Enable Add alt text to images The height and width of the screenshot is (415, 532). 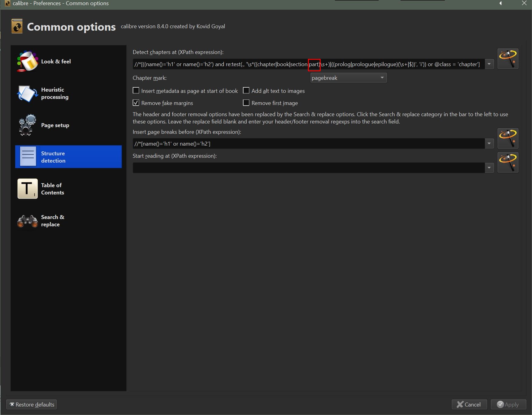(246, 91)
